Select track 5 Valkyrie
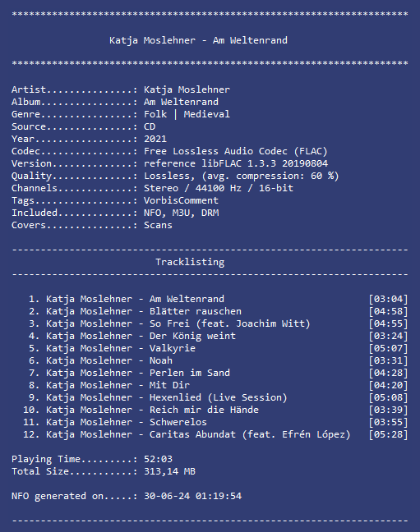Image resolution: width=420 pixels, height=532 pixels. coord(218,348)
